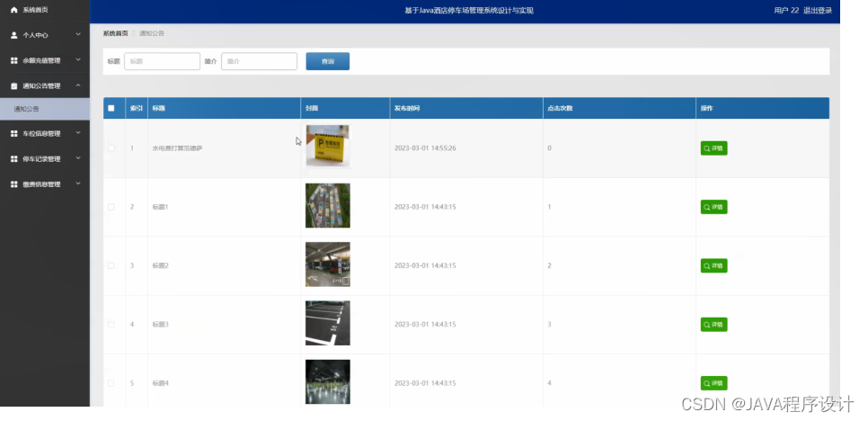This screenshot has width=868, height=421.
Task: Click the page title 基于Java酒店停车场管理系统设计与实现
Action: pos(469,11)
